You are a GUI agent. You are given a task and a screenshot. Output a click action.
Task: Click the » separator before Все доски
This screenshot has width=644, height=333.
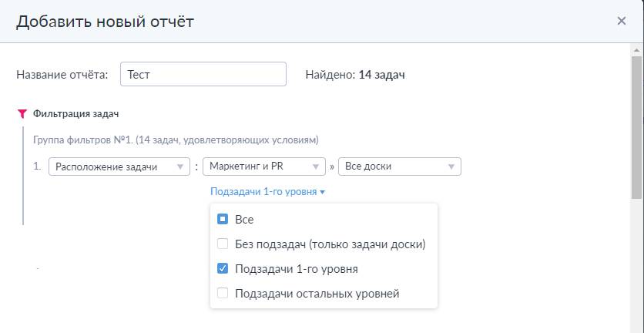click(x=333, y=167)
